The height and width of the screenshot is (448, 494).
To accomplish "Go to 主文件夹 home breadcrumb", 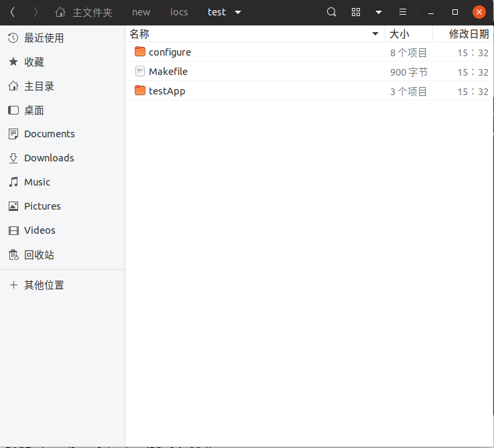I will pyautogui.click(x=84, y=12).
